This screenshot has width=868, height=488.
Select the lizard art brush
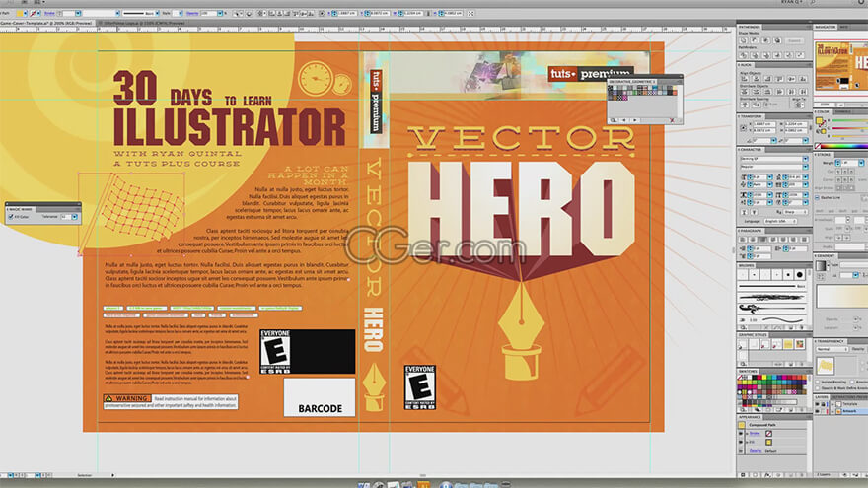coord(771,309)
